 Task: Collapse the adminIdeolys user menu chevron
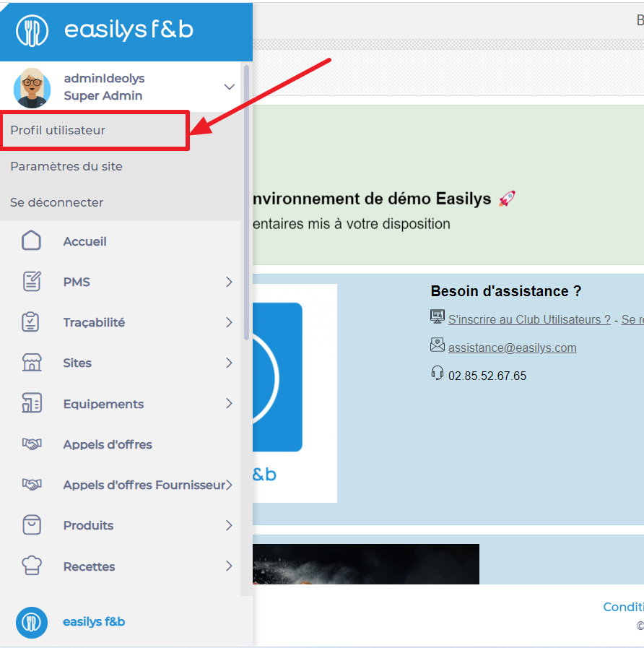point(230,87)
